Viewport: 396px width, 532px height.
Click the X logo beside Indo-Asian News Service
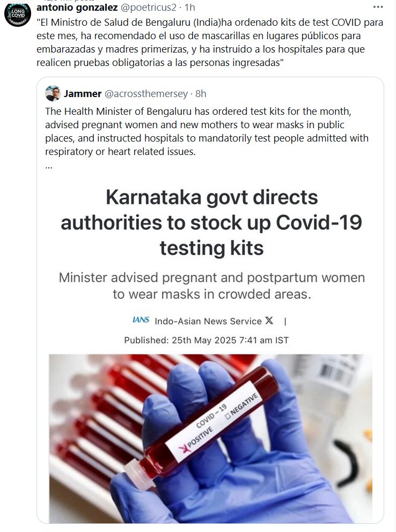click(x=269, y=320)
